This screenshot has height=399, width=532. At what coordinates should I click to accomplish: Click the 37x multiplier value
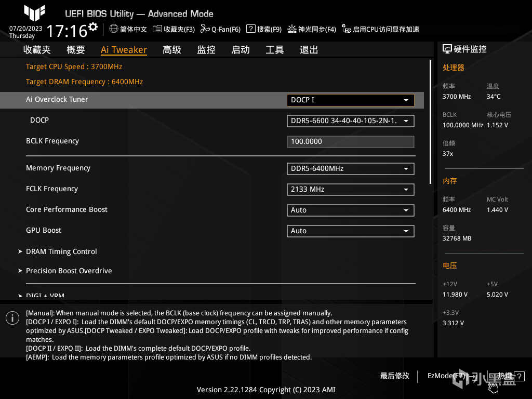pyautogui.click(x=448, y=154)
